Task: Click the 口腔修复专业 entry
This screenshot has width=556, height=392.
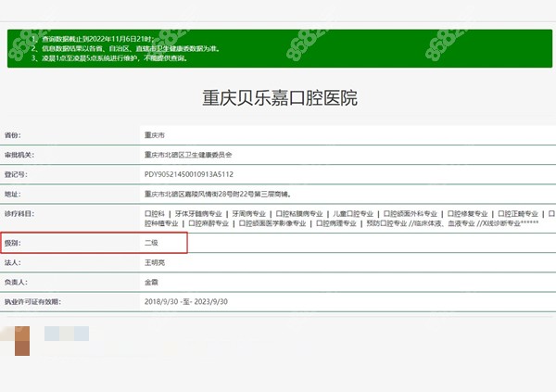Action: pos(468,214)
